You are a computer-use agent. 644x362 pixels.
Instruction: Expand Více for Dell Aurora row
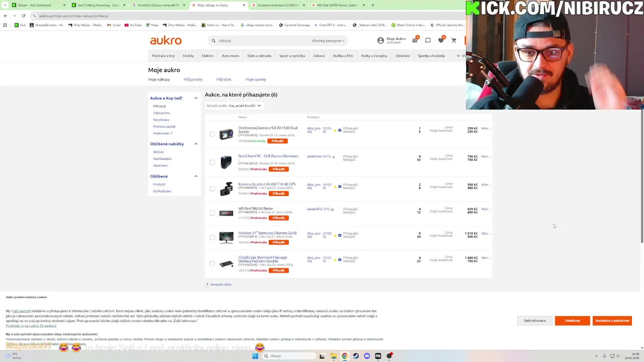(486, 156)
